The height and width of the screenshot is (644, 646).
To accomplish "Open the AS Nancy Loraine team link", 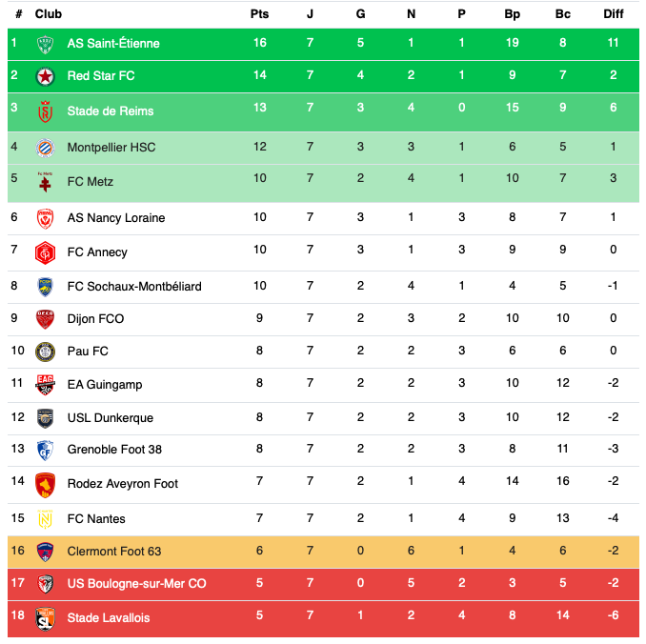I will 116,218.
